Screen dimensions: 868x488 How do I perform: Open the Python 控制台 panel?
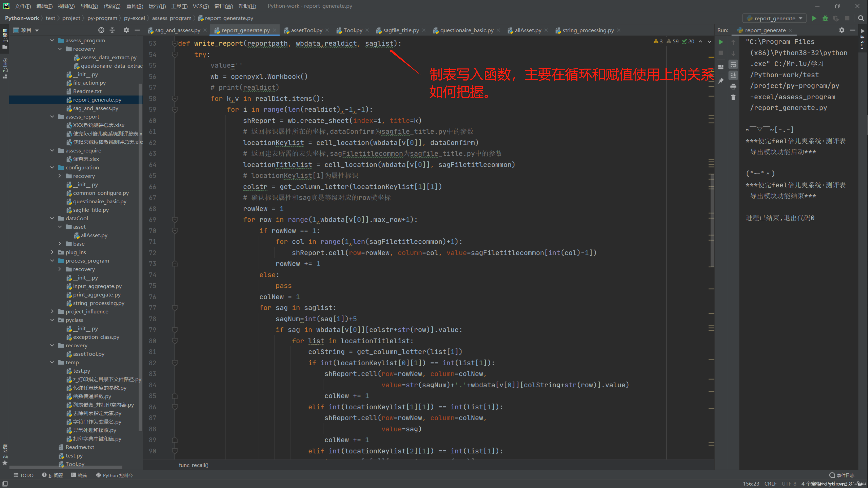point(115,475)
